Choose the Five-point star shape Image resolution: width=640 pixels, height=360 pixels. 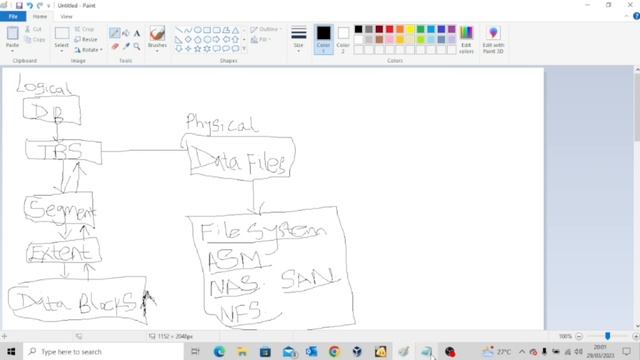[198, 49]
